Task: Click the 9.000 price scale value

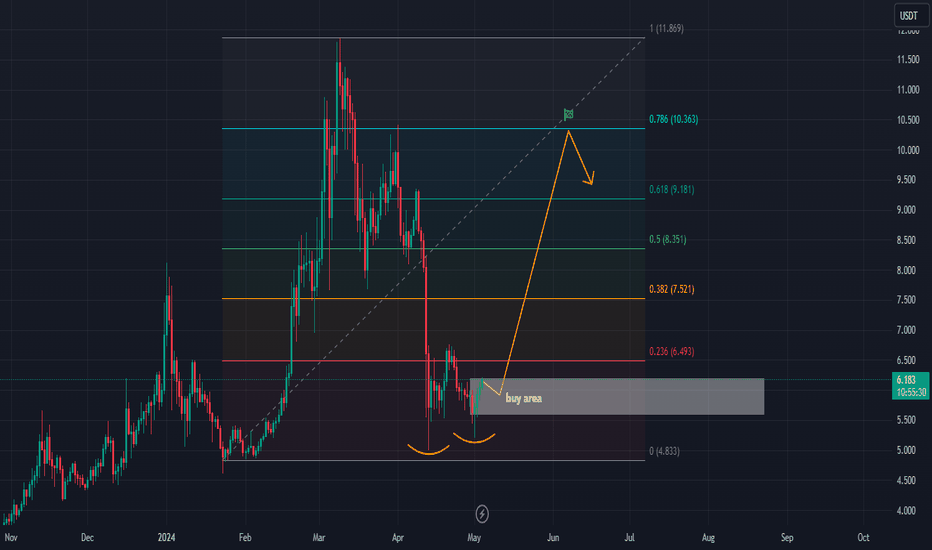Action: tap(908, 210)
